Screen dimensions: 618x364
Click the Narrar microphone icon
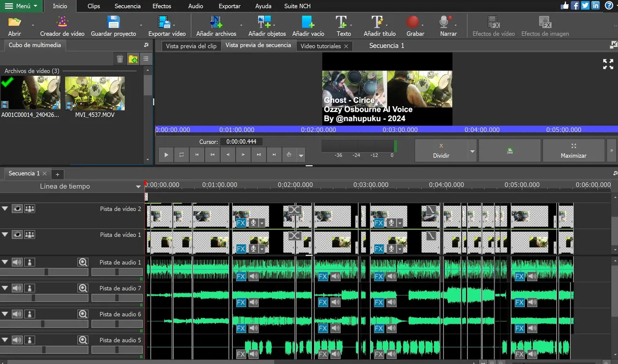tap(446, 22)
